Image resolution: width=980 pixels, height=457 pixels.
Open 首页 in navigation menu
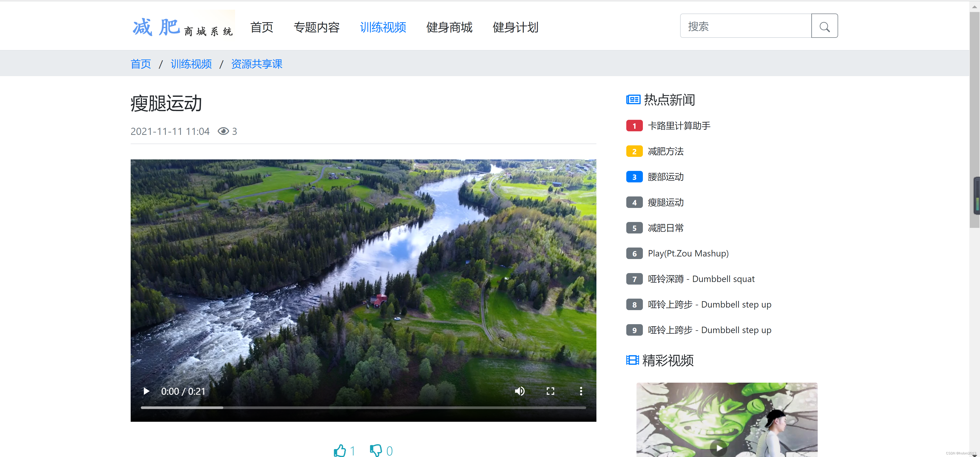coord(262,27)
